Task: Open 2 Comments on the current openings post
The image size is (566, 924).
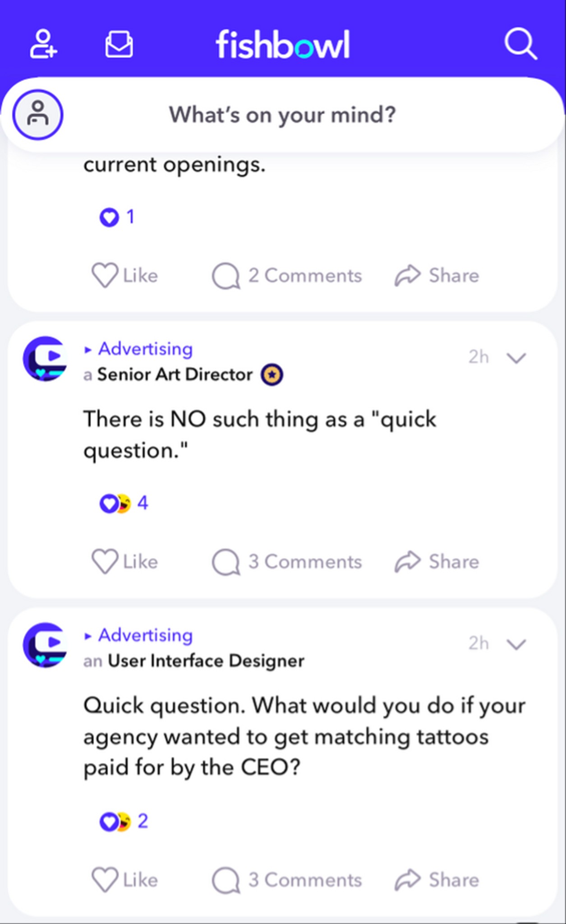Action: (x=287, y=276)
